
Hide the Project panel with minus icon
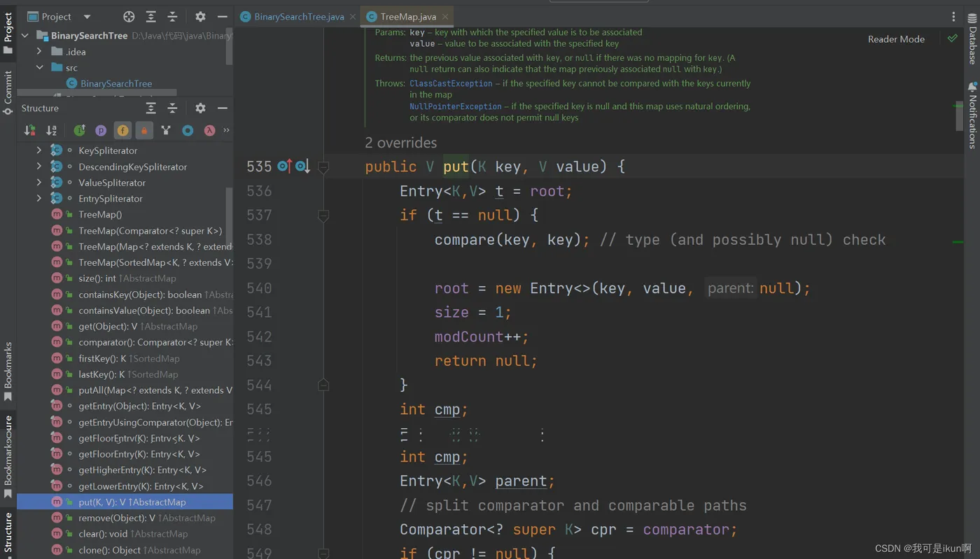[222, 17]
